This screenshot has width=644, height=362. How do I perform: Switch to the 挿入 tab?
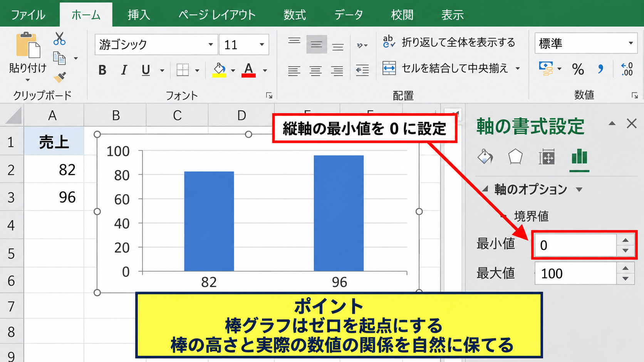139,15
